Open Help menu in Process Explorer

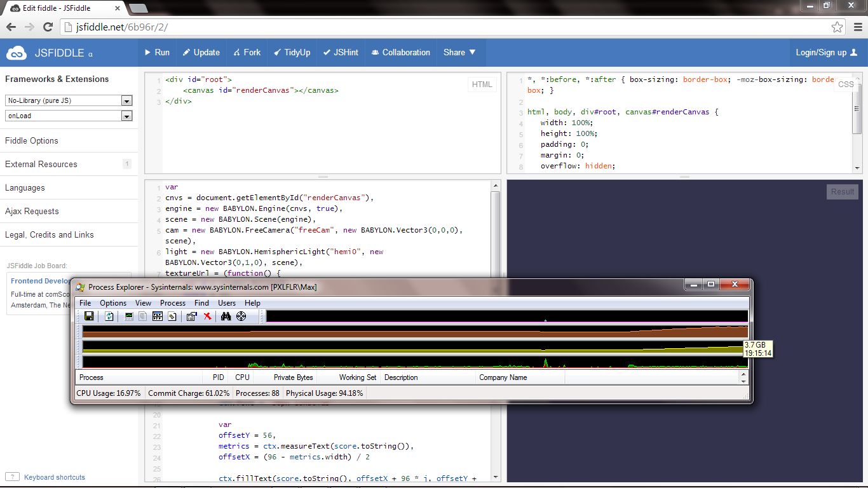coord(252,303)
